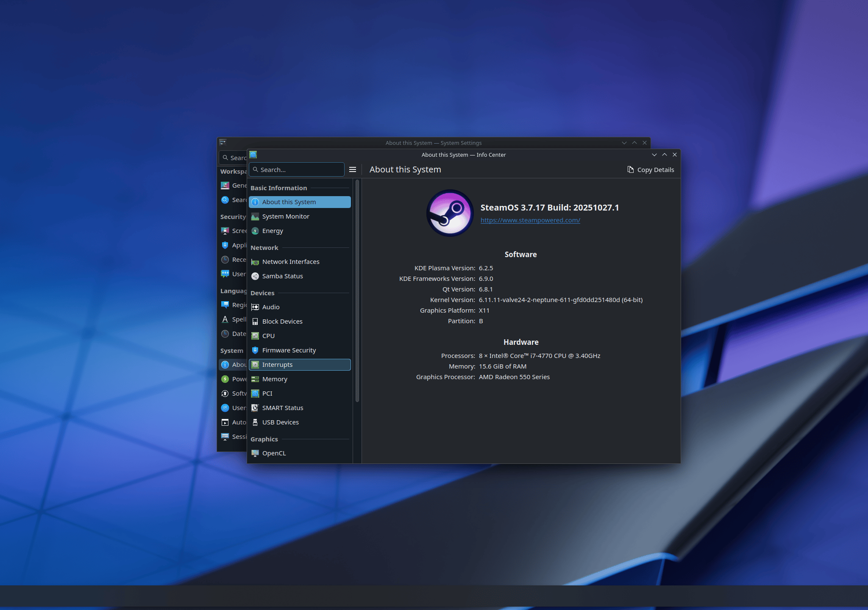Open Screen Locking in System Settings
The width and height of the screenshot is (868, 610).
[233, 231]
